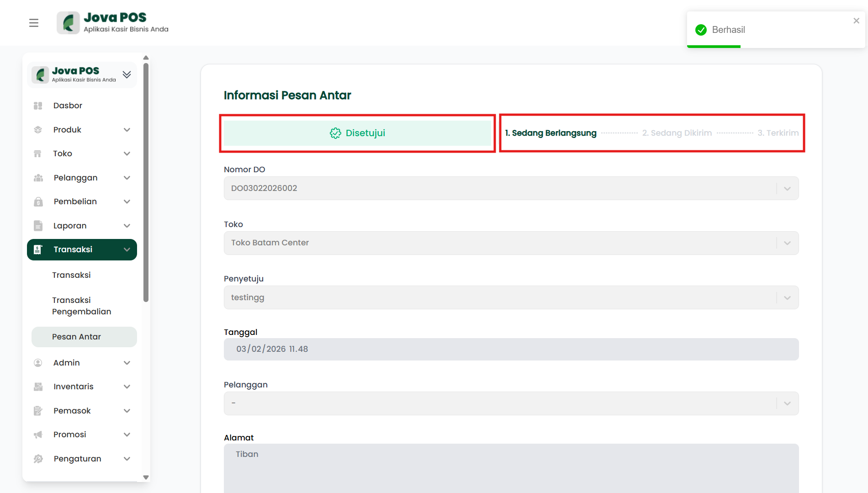Click the Pembelian bag icon
Viewport: 868px width, 493px height.
coord(38,201)
